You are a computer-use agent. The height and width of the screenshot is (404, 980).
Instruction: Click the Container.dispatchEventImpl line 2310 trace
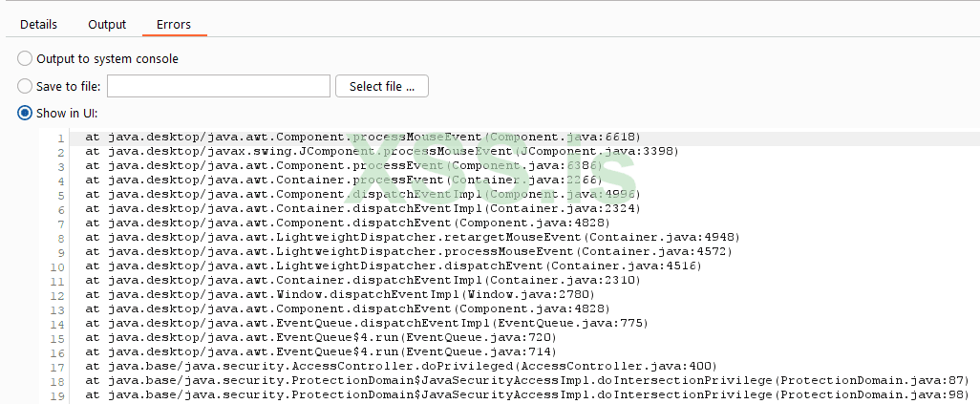click(363, 281)
